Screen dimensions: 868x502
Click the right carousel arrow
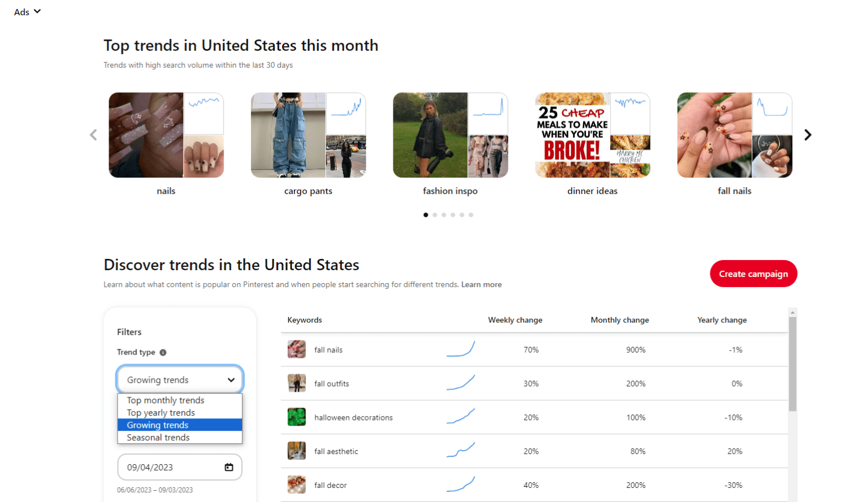pyautogui.click(x=808, y=135)
